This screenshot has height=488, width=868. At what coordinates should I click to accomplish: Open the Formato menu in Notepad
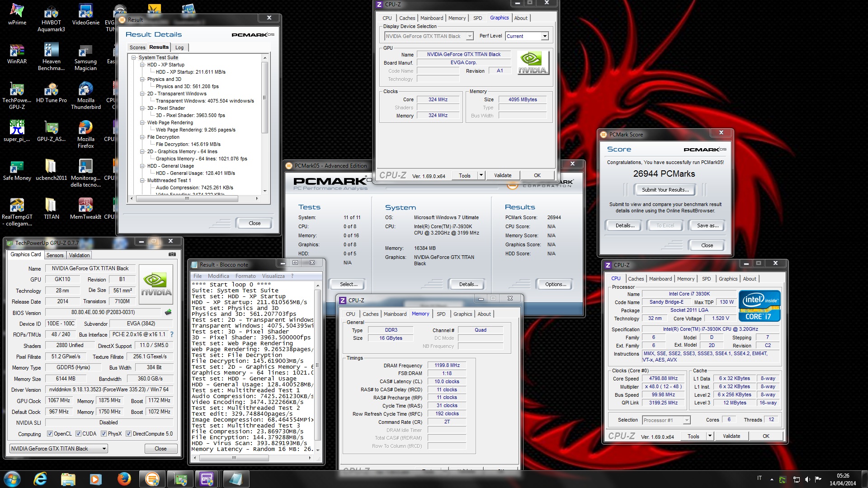point(245,276)
